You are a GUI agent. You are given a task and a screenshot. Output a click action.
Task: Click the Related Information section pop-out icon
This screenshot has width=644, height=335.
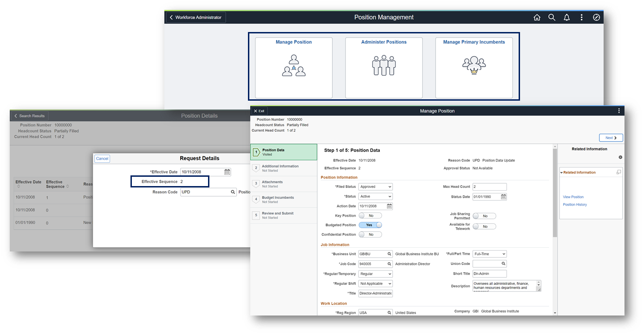pos(618,172)
